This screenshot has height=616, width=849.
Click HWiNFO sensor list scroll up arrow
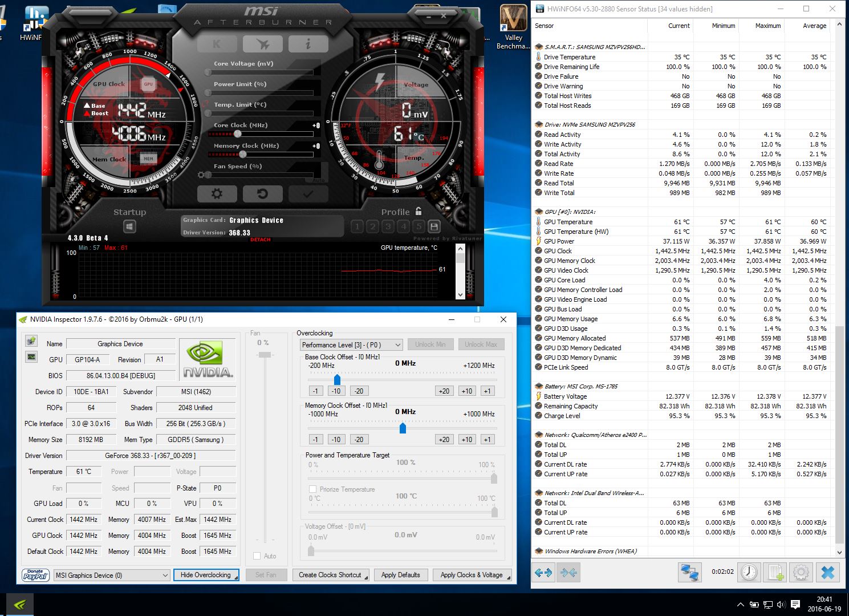pyautogui.click(x=839, y=25)
